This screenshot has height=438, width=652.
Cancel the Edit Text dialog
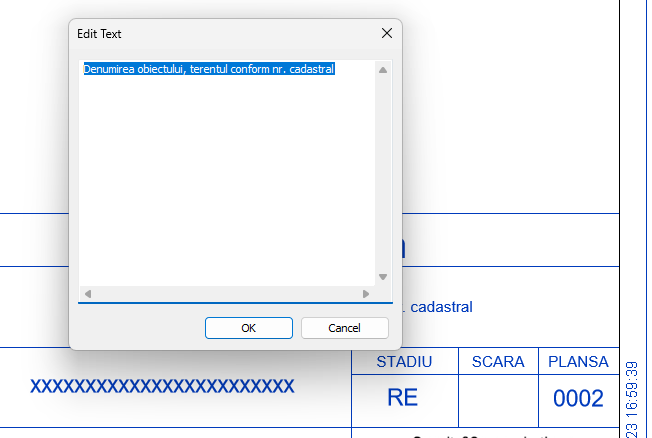click(x=345, y=328)
